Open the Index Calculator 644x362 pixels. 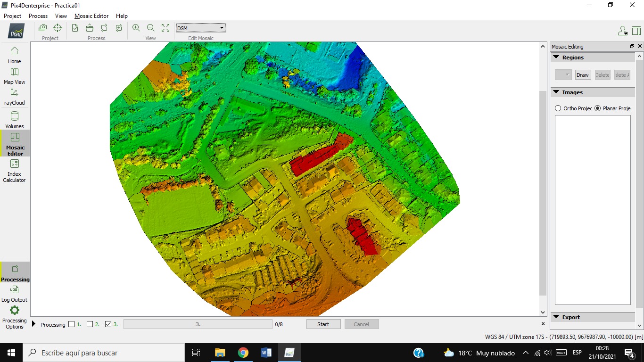click(x=15, y=170)
